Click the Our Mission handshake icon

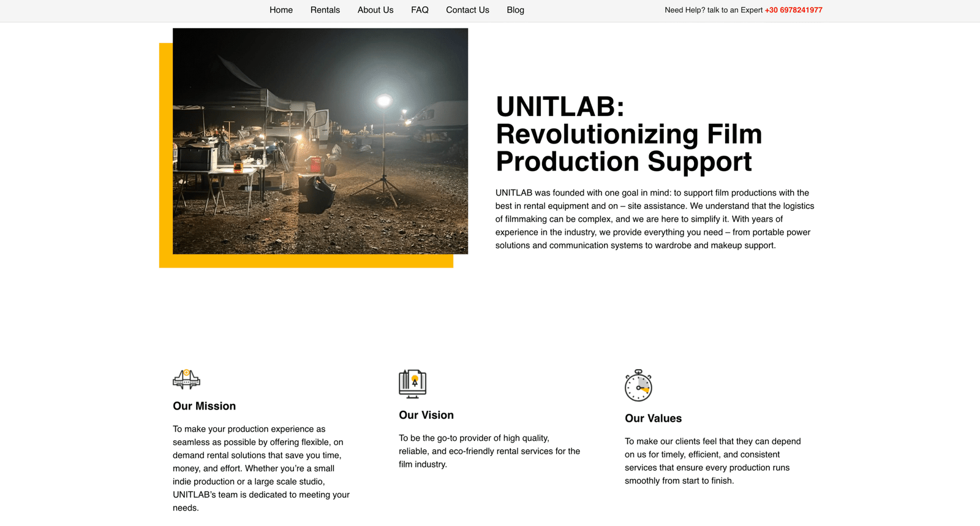pos(186,379)
